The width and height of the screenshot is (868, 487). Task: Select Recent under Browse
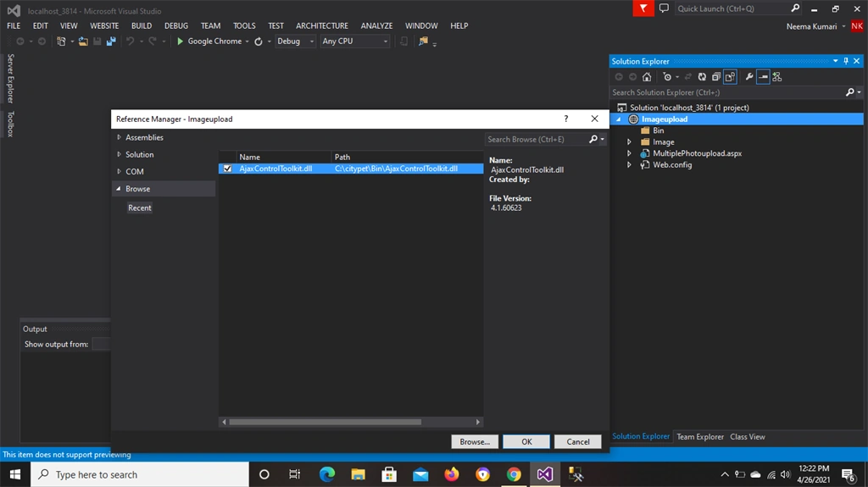[x=140, y=208]
